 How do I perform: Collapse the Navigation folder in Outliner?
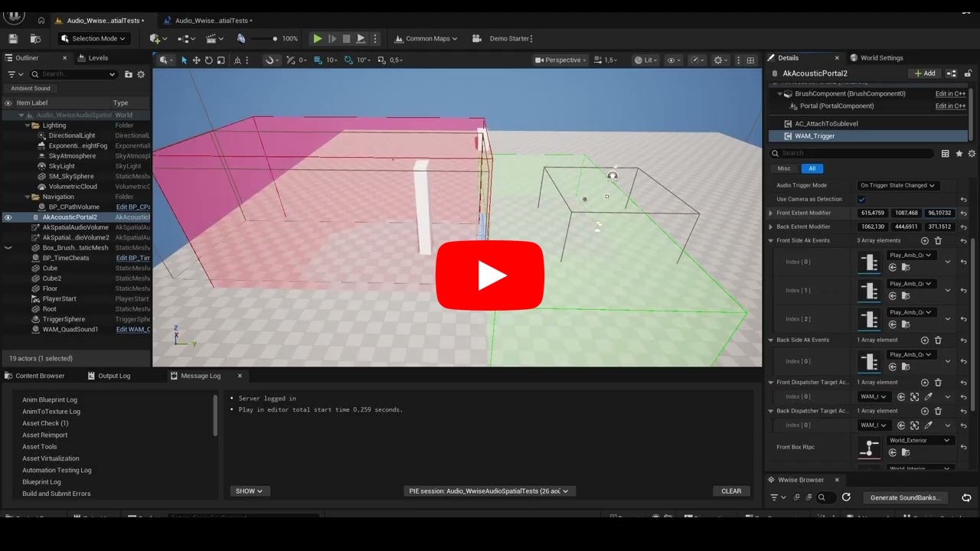tap(28, 197)
